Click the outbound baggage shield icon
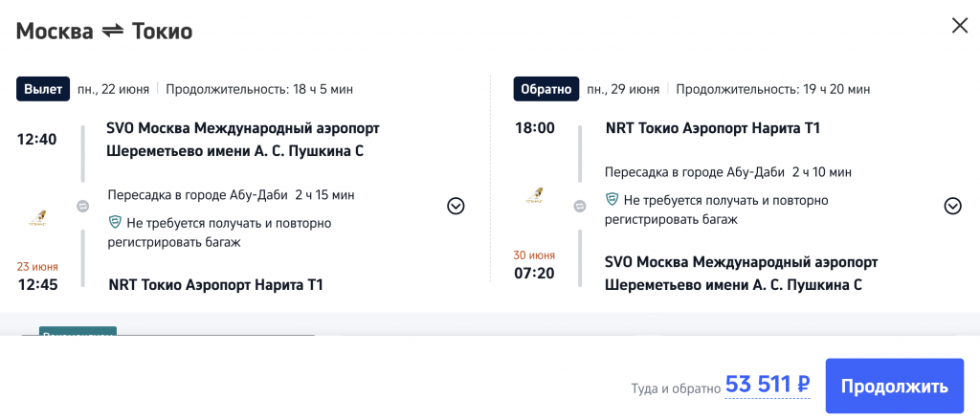 pos(115,222)
